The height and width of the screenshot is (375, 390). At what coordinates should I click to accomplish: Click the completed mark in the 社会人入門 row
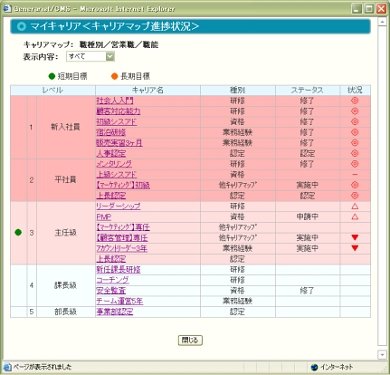click(x=355, y=100)
